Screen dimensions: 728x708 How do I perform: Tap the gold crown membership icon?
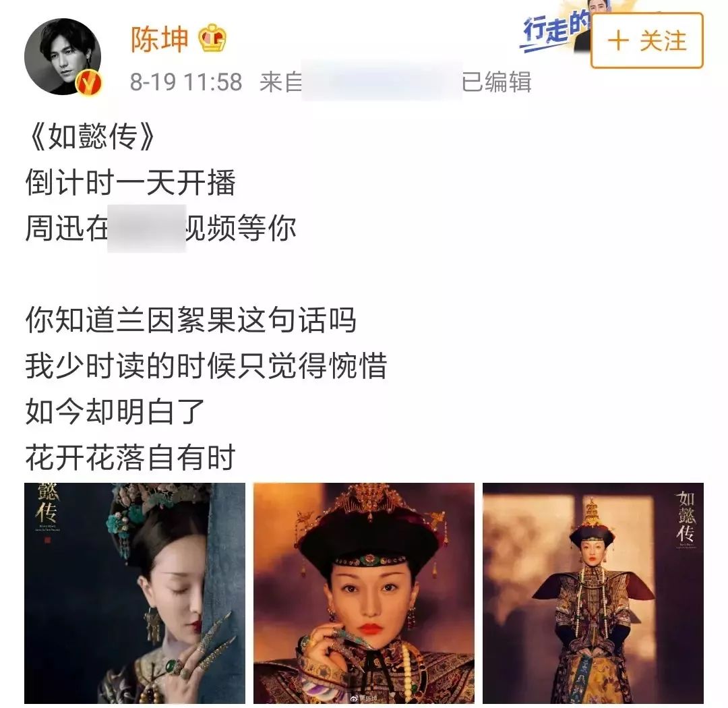pyautogui.click(x=212, y=38)
